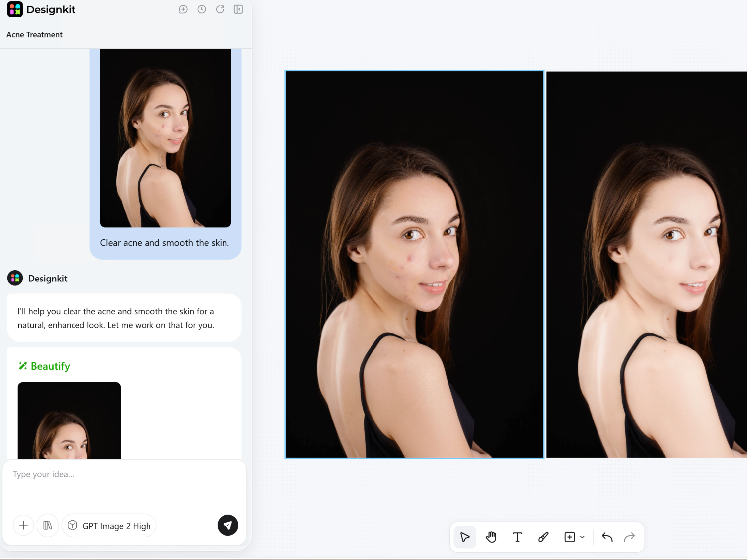The width and height of the screenshot is (747, 560).
Task: Pick the brush drawing tool
Action: [543, 537]
